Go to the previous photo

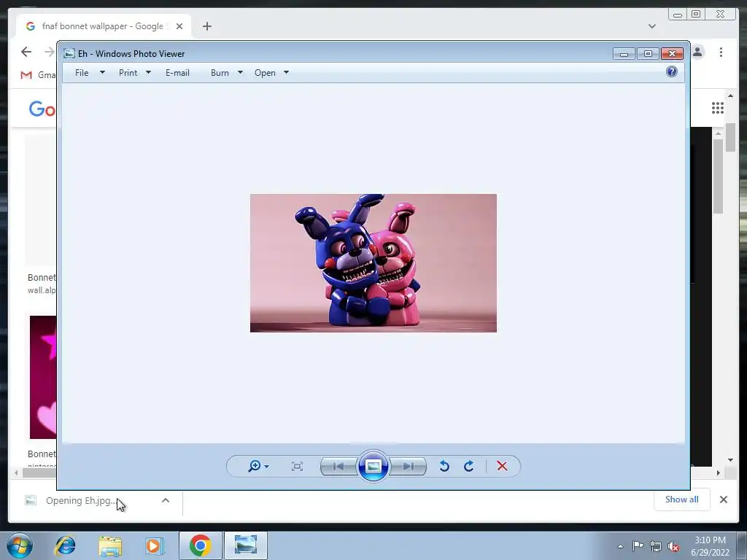click(338, 466)
